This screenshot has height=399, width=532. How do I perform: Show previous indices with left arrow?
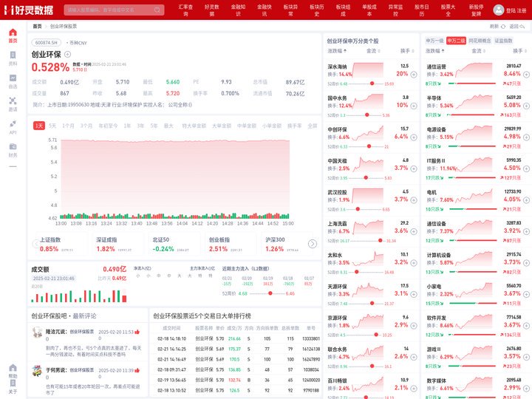[35, 244]
